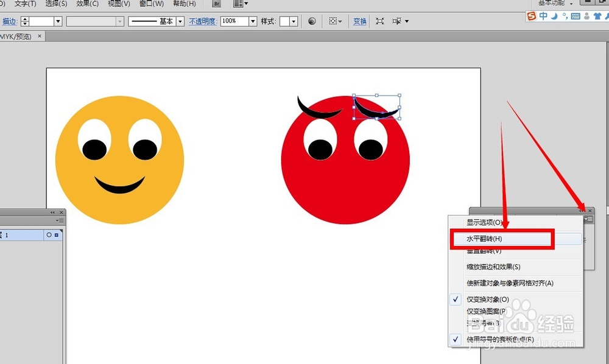Image resolution: width=609 pixels, height=364 pixels.
Task: Click the layer 1 target circle icon
Action: tap(49, 235)
